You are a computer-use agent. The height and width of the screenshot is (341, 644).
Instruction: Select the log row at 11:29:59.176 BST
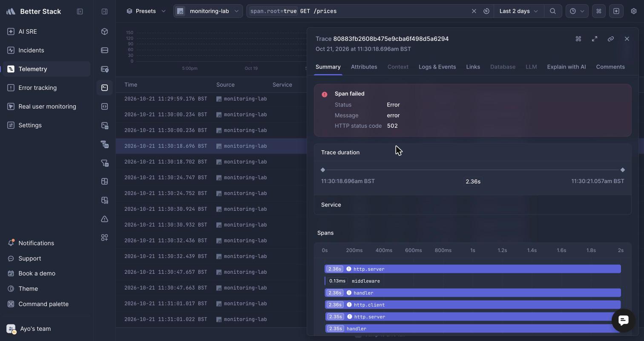point(211,99)
